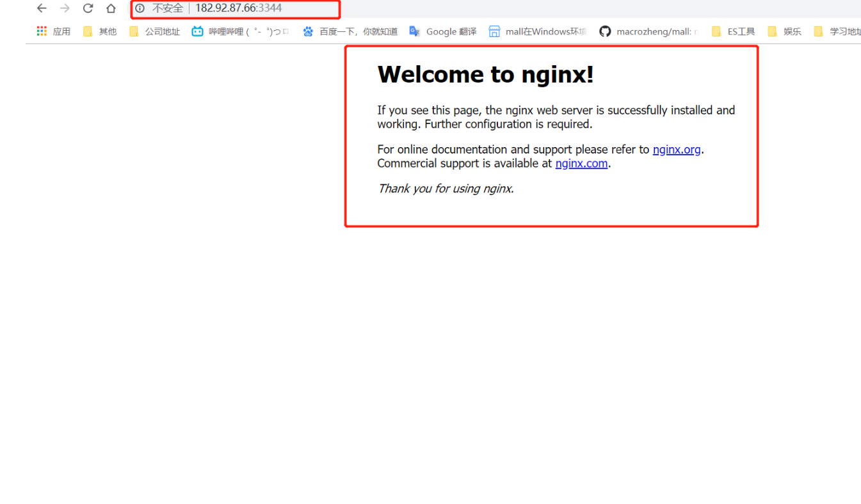Open the 哔哩哔哩 bookmark
The height and width of the screenshot is (504, 861).
coord(241,31)
